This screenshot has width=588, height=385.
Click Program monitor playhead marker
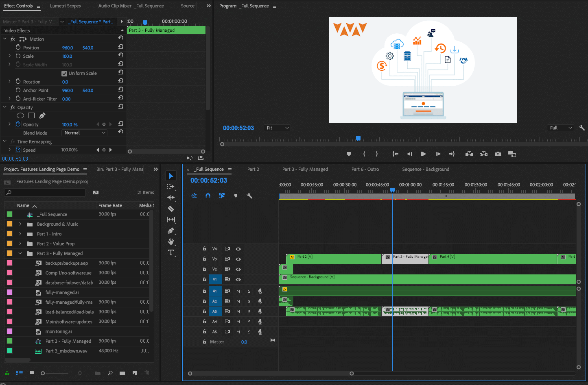pos(358,139)
